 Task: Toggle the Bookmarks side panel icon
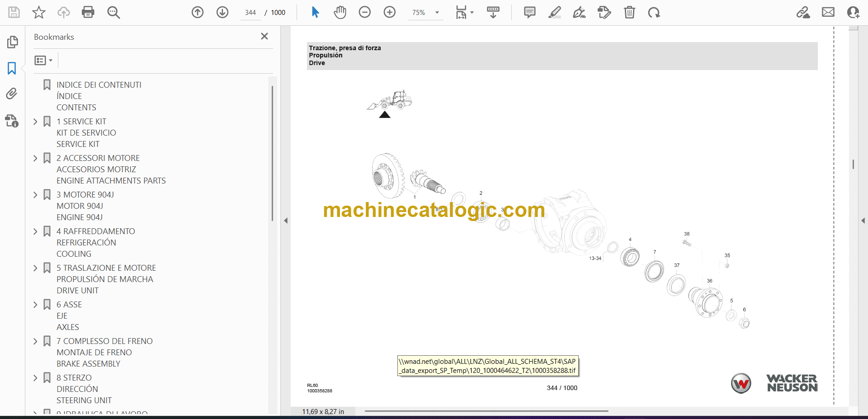12,68
